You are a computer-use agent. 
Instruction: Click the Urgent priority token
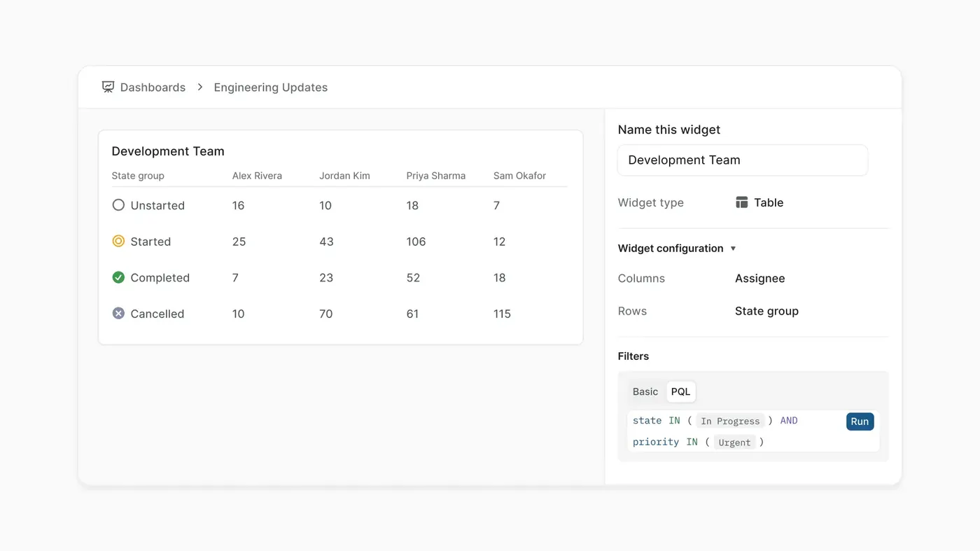(734, 442)
